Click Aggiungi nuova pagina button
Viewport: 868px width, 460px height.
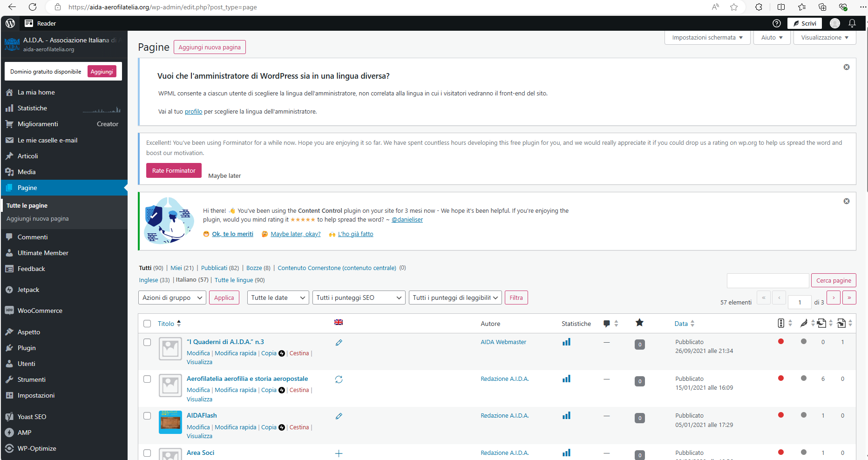pos(210,47)
